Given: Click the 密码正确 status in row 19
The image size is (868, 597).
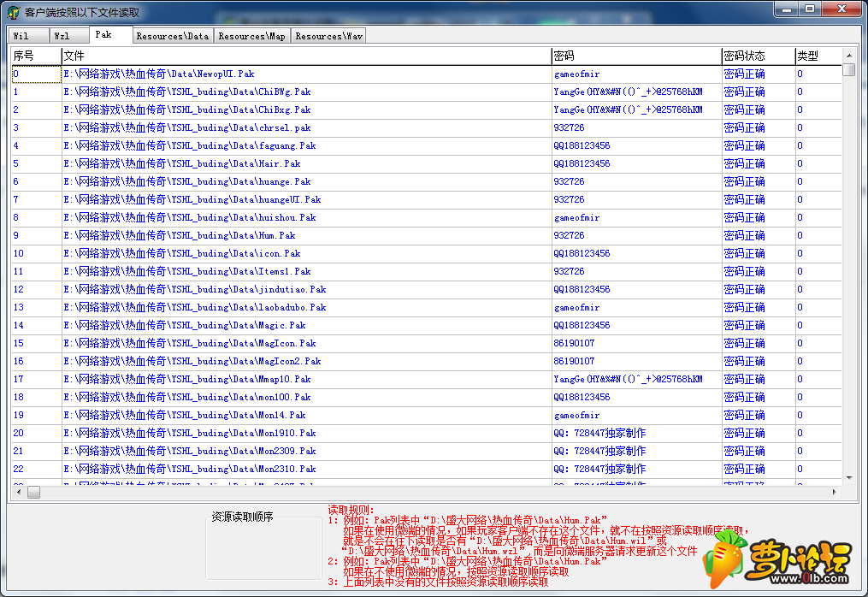Looking at the screenshot, I should (745, 415).
